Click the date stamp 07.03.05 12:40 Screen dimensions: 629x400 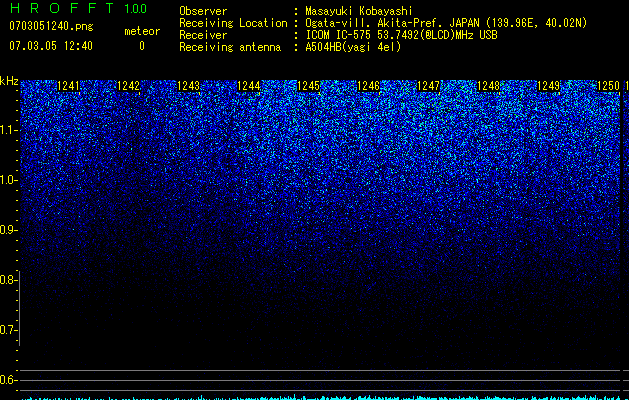click(51, 46)
